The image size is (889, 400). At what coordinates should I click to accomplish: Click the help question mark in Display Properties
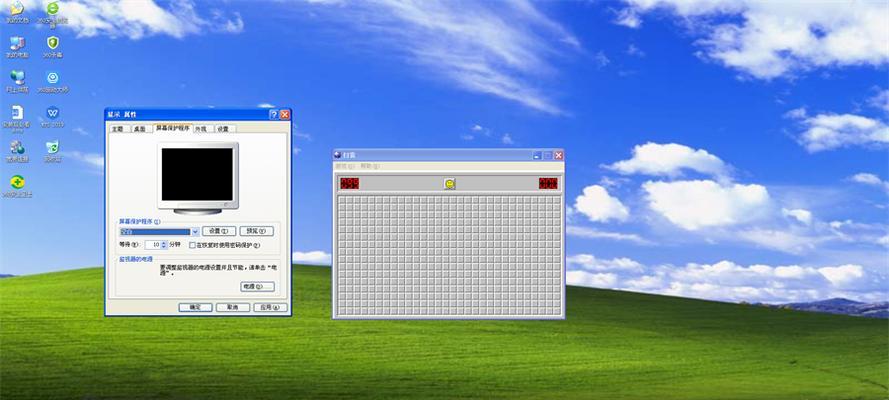[x=273, y=114]
